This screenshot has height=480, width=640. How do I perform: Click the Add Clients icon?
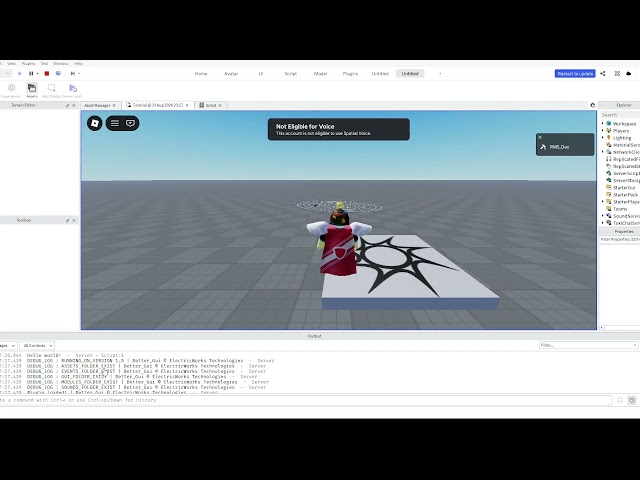(x=51, y=88)
